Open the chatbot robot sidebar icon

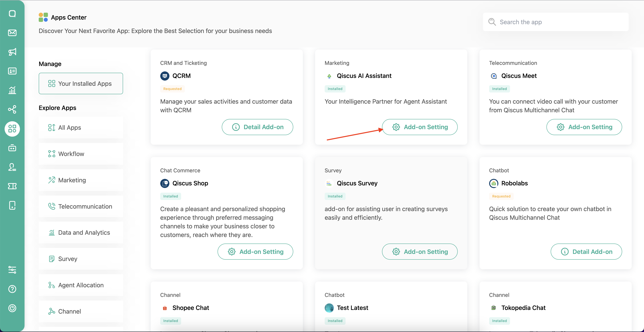[x=12, y=148]
